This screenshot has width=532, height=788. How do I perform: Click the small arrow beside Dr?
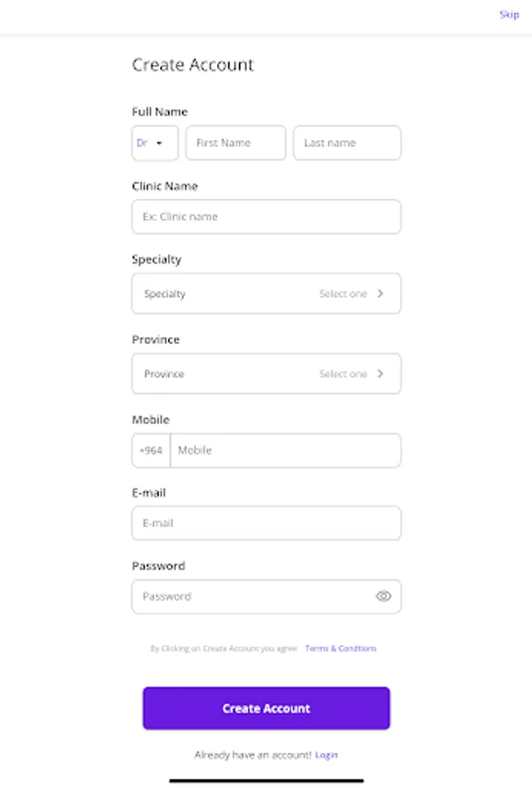(x=160, y=143)
